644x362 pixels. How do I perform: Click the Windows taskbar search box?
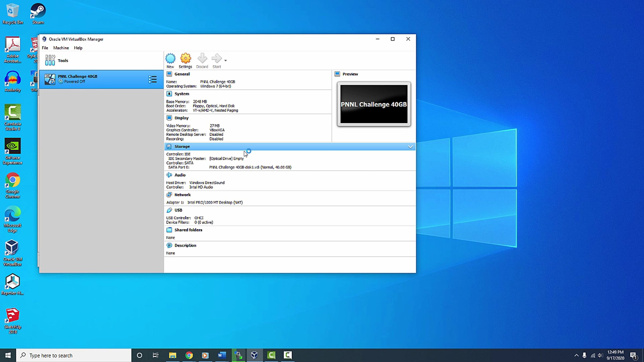pyautogui.click(x=74, y=355)
